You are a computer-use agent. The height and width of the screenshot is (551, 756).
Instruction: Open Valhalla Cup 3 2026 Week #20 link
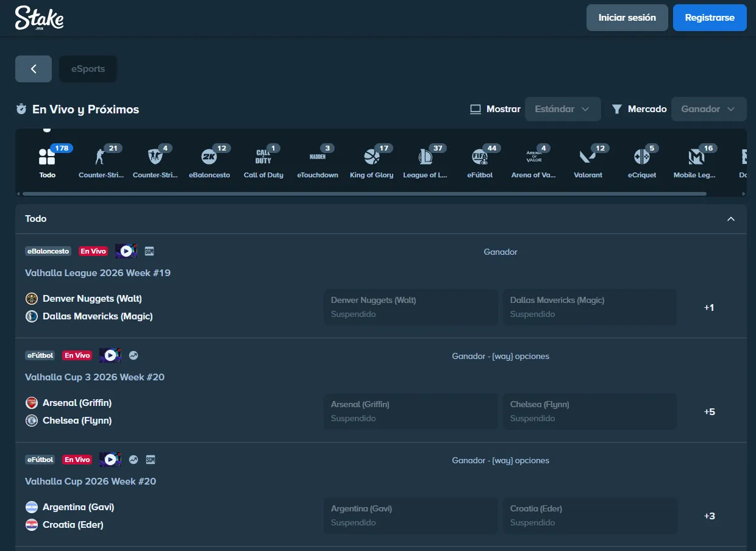[x=94, y=377]
